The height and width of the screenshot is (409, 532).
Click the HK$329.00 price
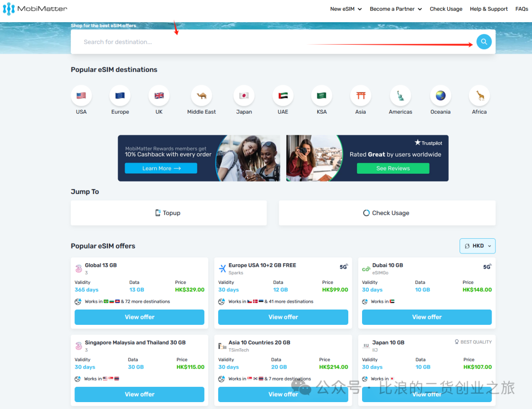[x=190, y=289]
